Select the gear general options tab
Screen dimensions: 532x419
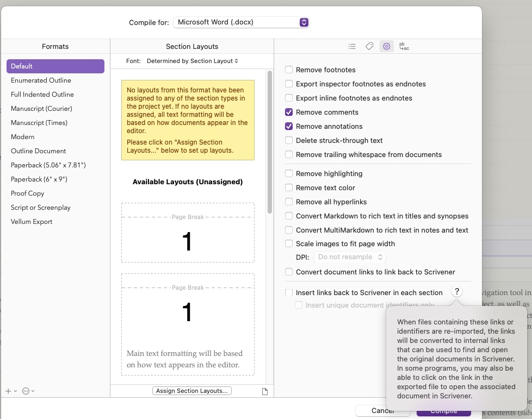pyautogui.click(x=386, y=47)
